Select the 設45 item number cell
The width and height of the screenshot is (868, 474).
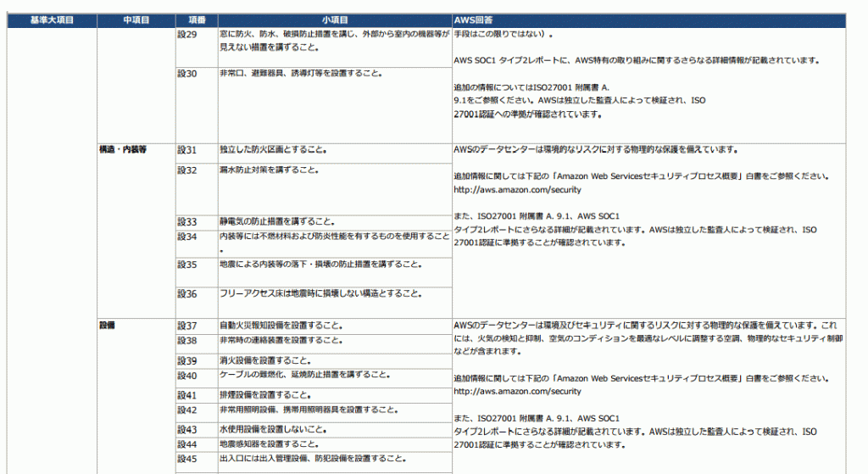click(x=197, y=462)
